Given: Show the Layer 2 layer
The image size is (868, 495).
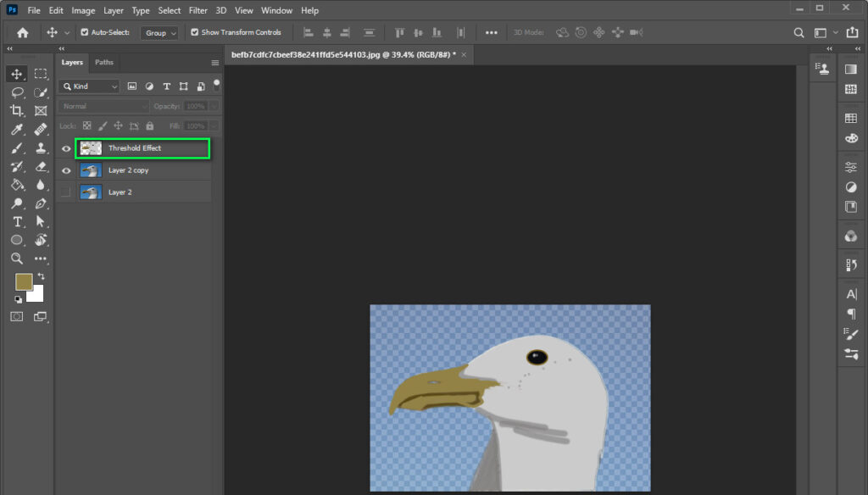Looking at the screenshot, I should click(66, 192).
